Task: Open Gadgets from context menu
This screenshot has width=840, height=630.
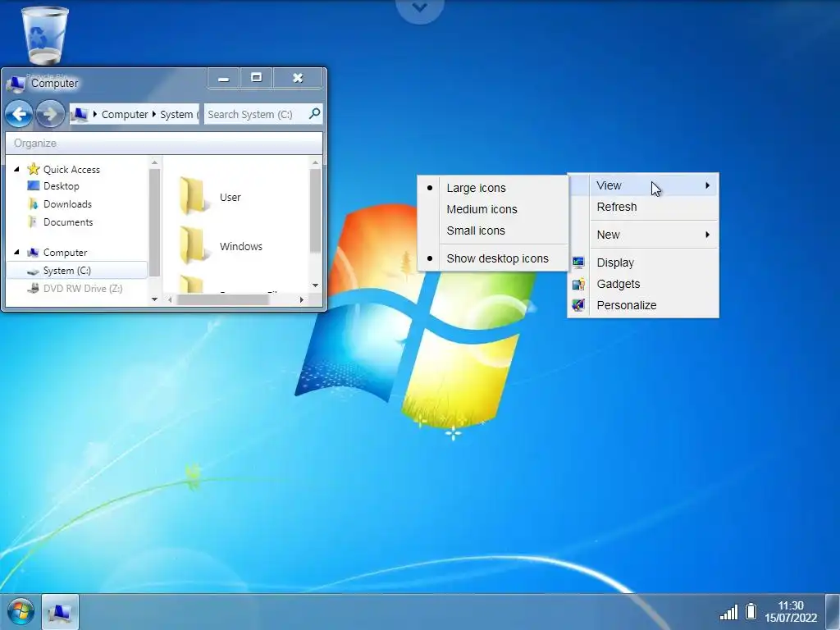Action: pos(619,284)
